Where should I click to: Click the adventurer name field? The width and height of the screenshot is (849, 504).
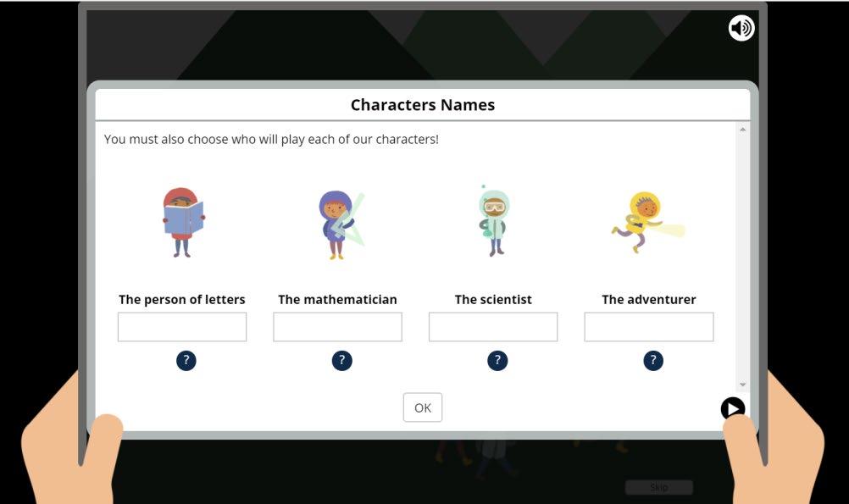(649, 327)
